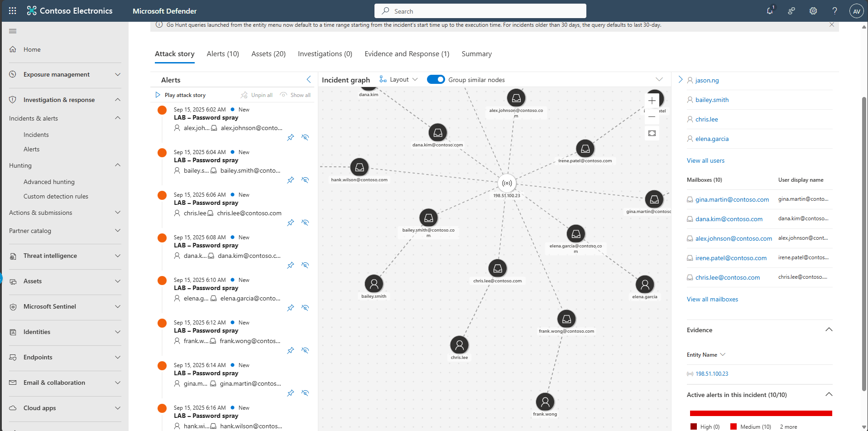
Task: Open View all users link
Action: pos(705,160)
